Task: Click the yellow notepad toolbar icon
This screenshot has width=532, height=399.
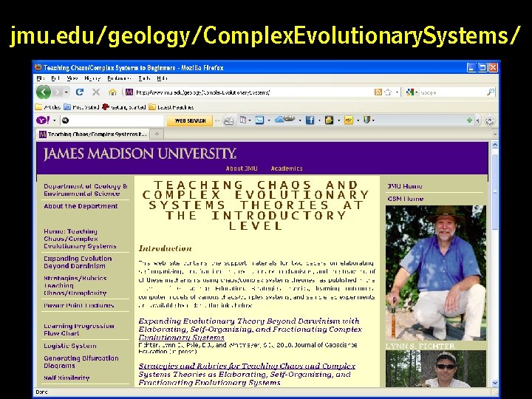Action: [x=329, y=120]
